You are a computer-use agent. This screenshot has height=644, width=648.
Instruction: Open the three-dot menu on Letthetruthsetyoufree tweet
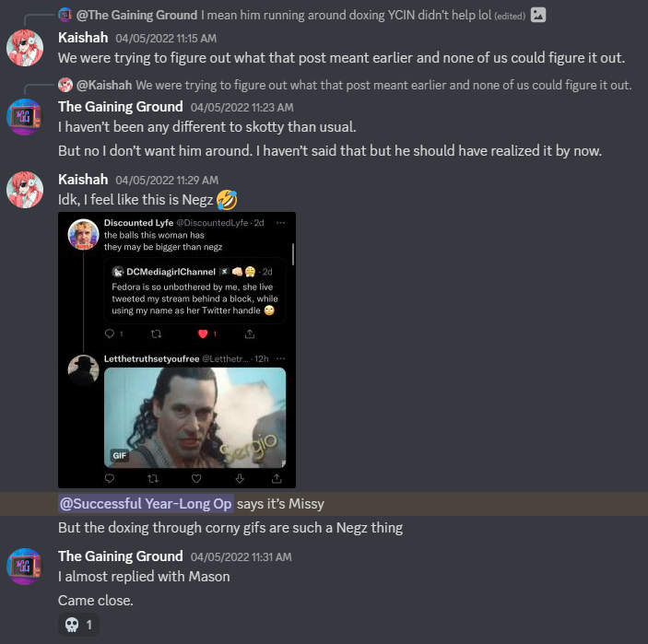point(280,358)
